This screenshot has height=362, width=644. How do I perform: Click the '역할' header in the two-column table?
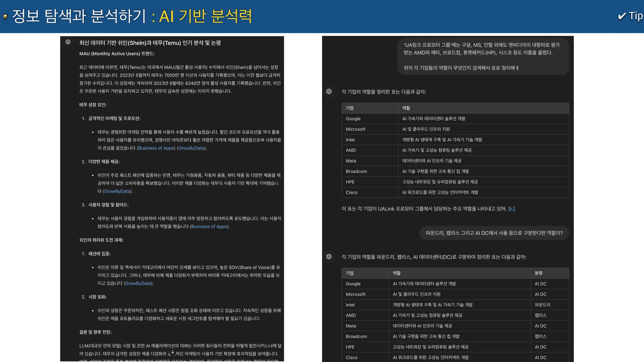pyautogui.click(x=406, y=108)
